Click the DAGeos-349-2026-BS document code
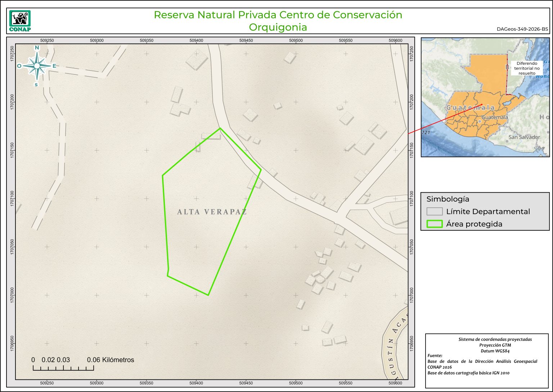This screenshot has width=553, height=392. [522, 29]
